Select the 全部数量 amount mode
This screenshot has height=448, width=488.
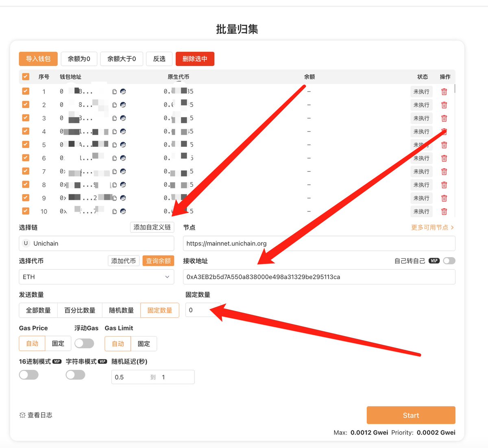(x=38, y=310)
